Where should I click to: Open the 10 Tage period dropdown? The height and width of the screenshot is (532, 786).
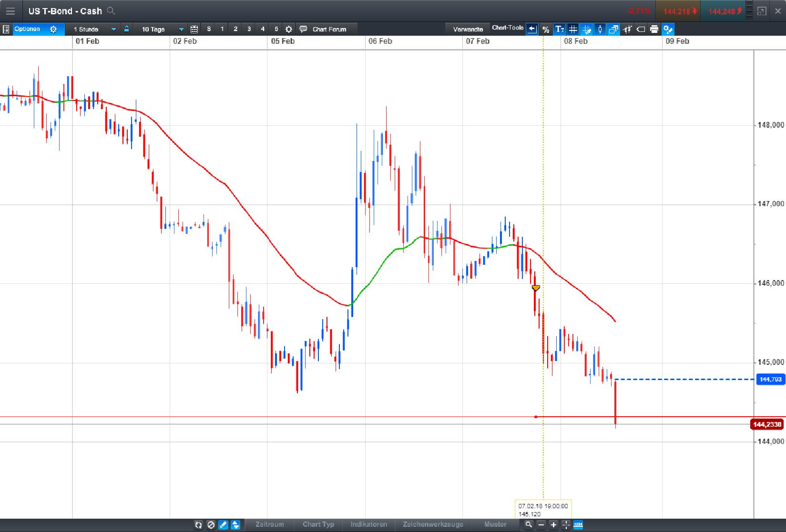[180, 29]
